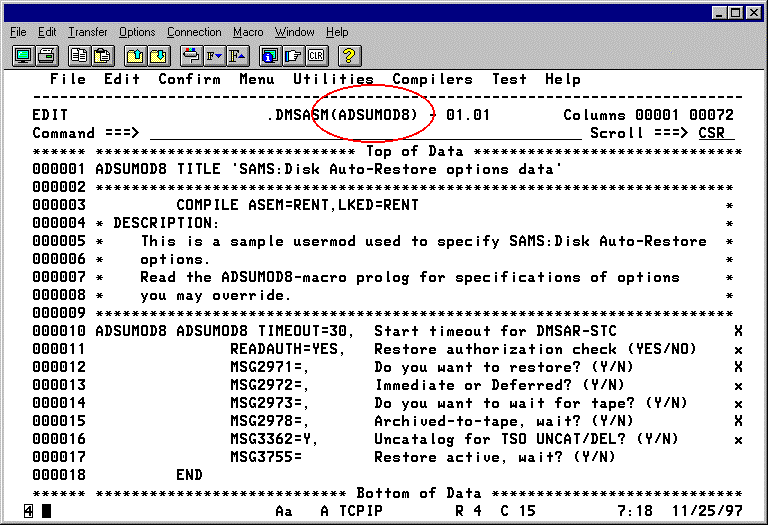Select Utilities in the host menu line

click(x=333, y=79)
